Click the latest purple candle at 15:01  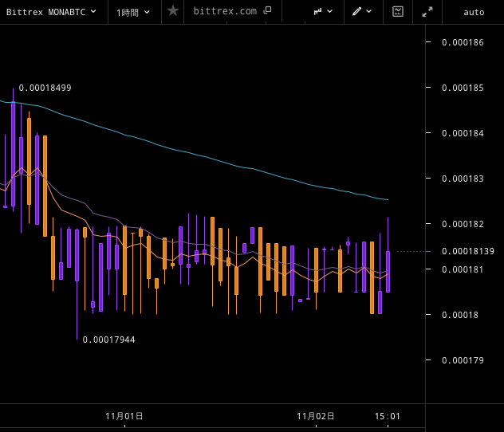click(388, 272)
